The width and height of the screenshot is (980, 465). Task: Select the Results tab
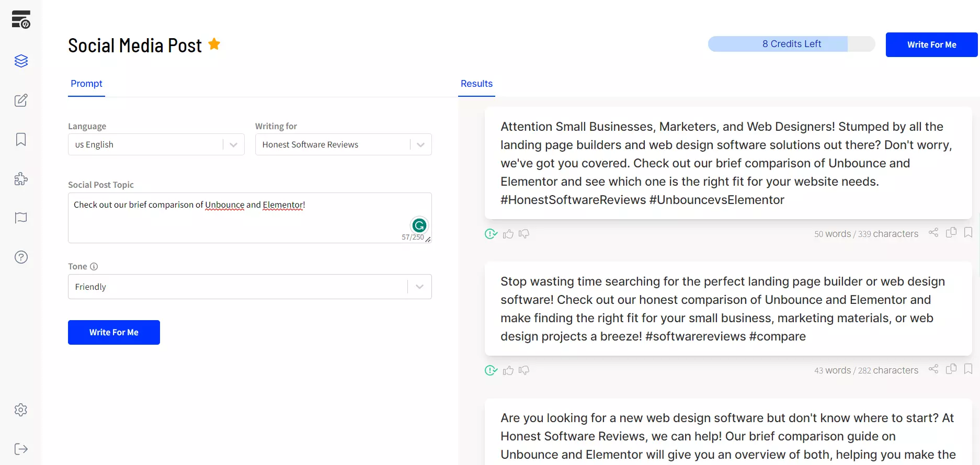click(476, 84)
